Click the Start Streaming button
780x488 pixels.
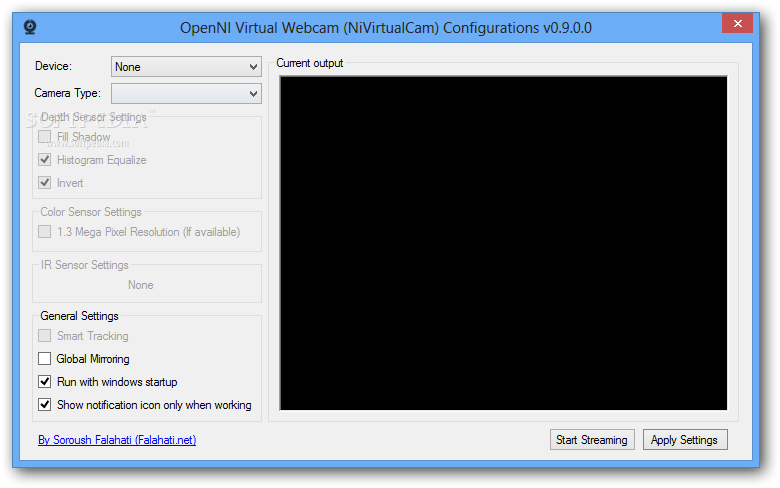[592, 440]
